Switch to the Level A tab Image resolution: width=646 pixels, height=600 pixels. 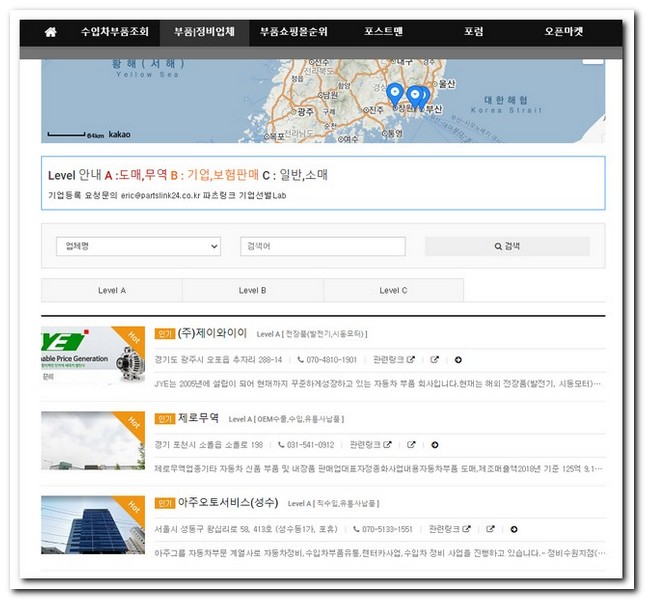(111, 290)
